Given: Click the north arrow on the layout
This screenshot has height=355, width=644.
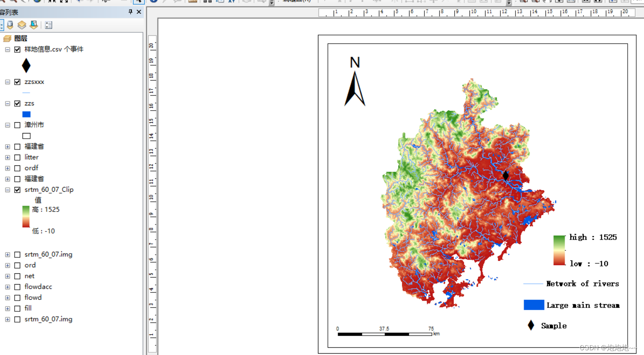Looking at the screenshot, I should click(355, 82).
